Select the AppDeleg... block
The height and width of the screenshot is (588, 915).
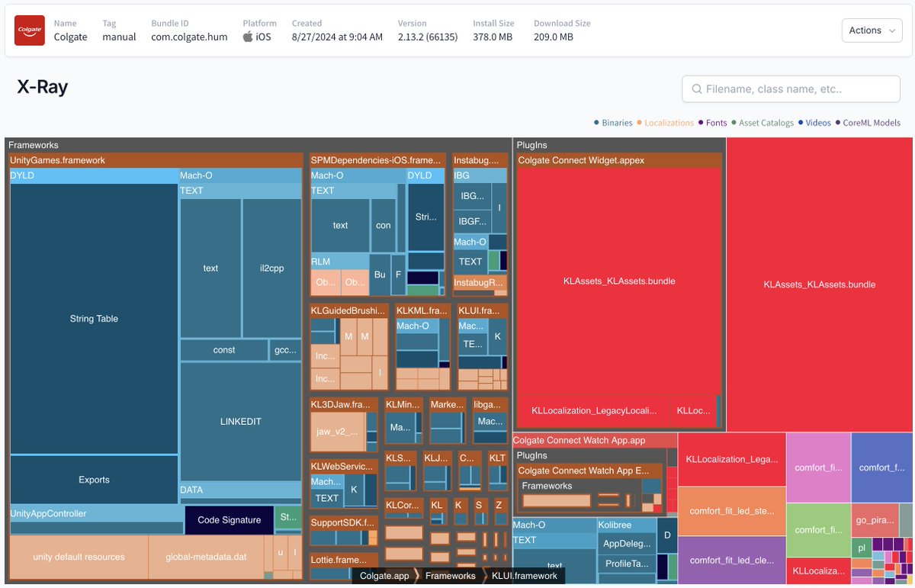[x=627, y=544]
